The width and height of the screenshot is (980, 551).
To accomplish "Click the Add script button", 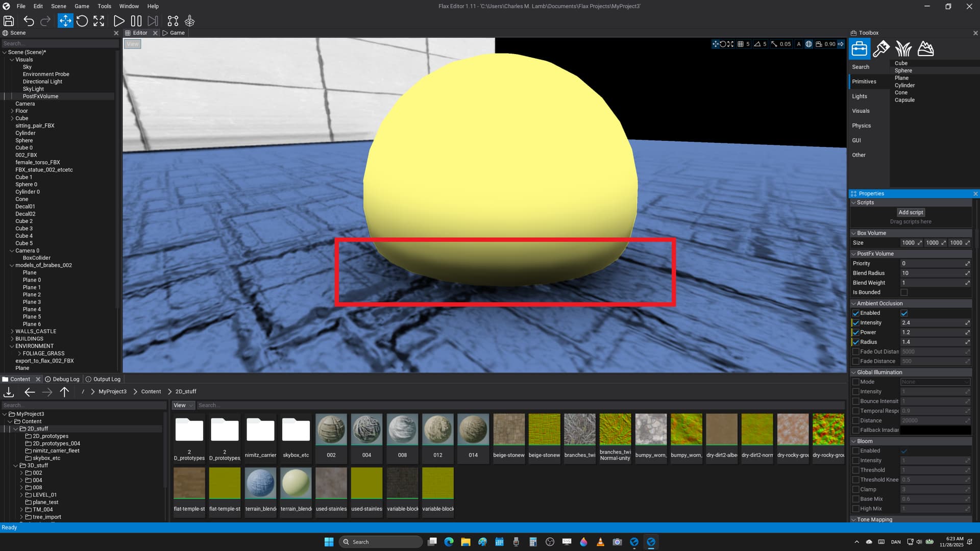I will [x=911, y=212].
